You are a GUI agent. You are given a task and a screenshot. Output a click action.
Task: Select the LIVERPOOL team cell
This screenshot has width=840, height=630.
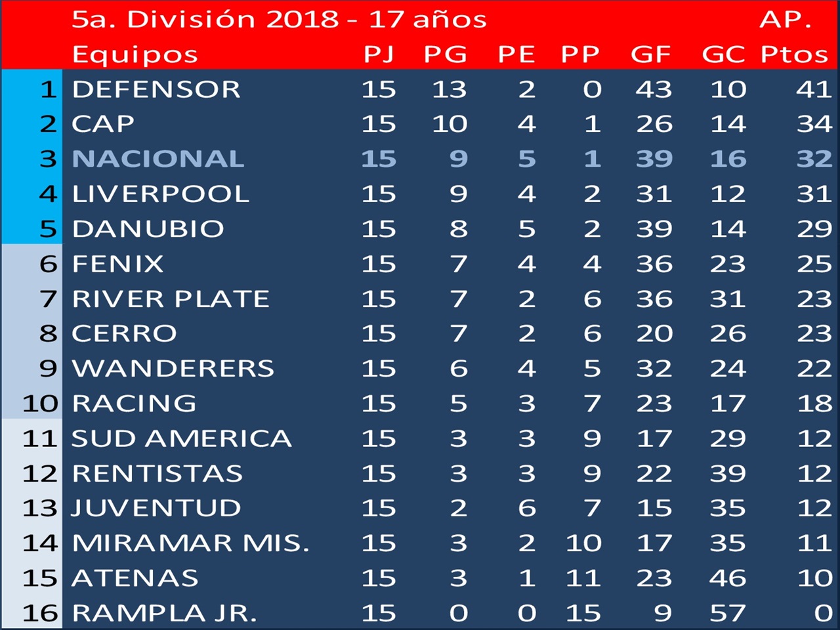point(161,194)
